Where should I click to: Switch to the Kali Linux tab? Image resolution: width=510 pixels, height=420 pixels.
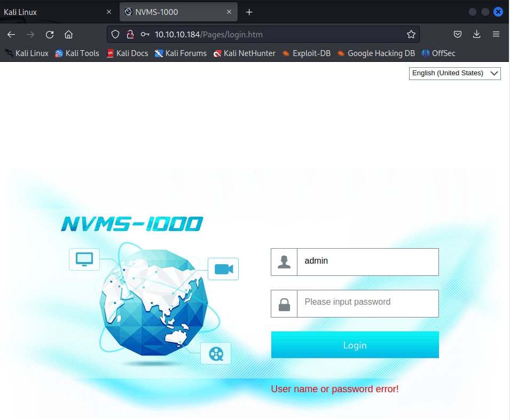pos(59,12)
